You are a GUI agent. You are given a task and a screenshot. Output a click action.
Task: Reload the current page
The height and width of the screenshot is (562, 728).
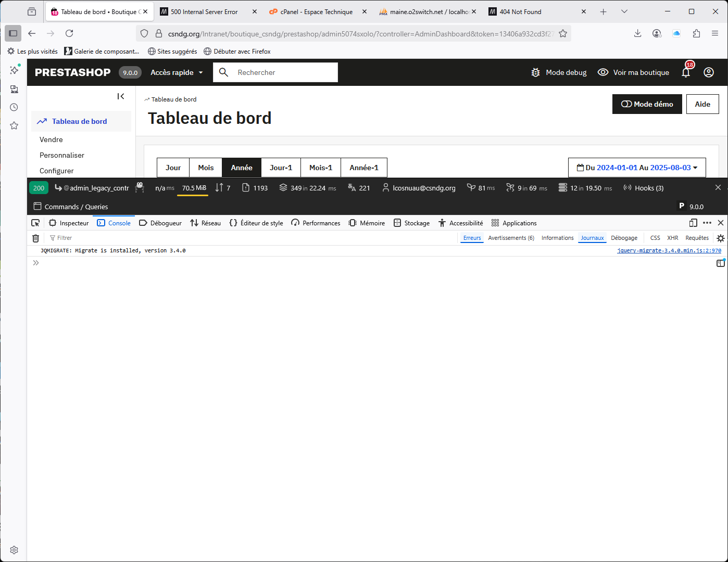(69, 33)
